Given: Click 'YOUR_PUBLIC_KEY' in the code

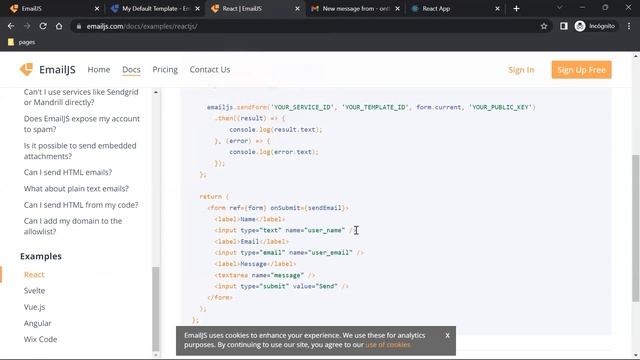Looking at the screenshot, I should 500,107.
